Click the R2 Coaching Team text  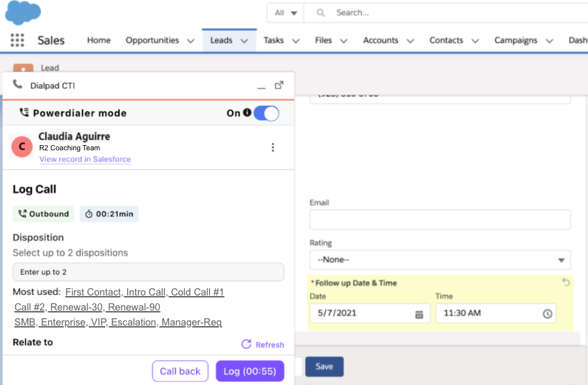(x=69, y=148)
